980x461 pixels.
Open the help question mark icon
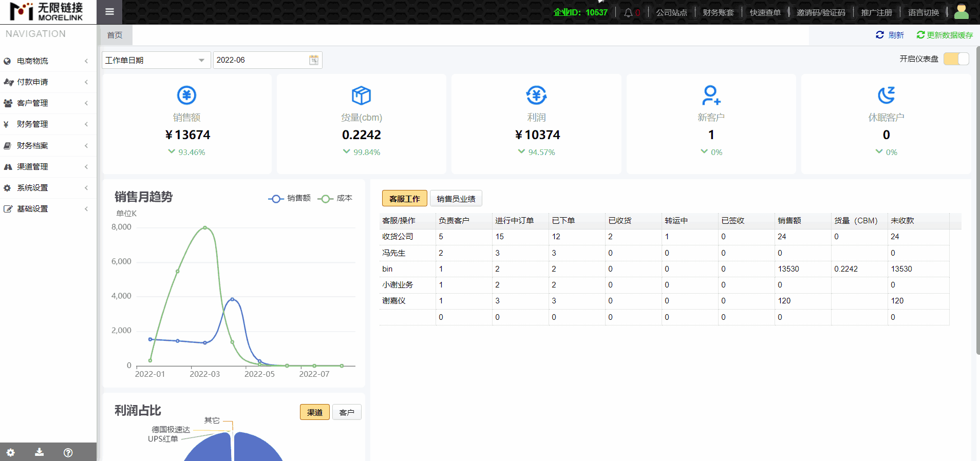pos(68,452)
